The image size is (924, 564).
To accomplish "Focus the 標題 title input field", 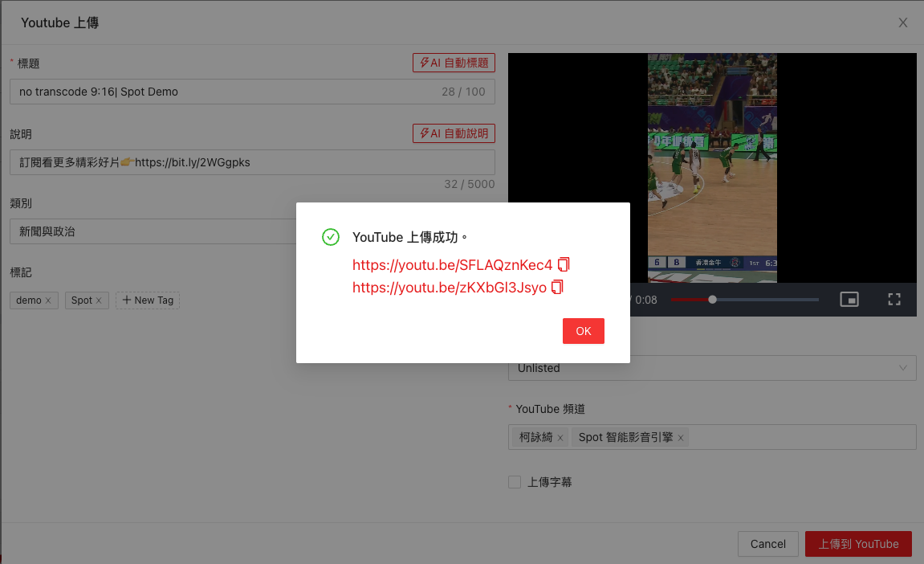I will pyautogui.click(x=252, y=92).
